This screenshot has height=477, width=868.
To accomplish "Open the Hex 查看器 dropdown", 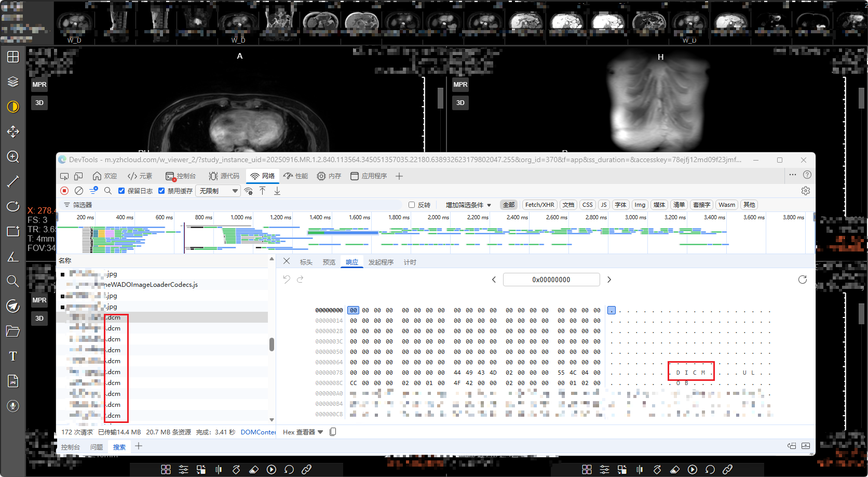I will [x=303, y=432].
